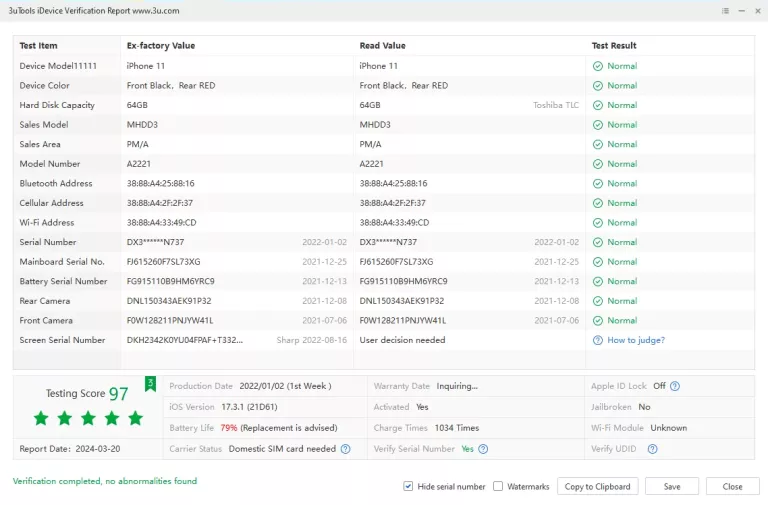
Task: Click the Rear Camera DNL150343AEK91P32 read value
Action: (402, 301)
